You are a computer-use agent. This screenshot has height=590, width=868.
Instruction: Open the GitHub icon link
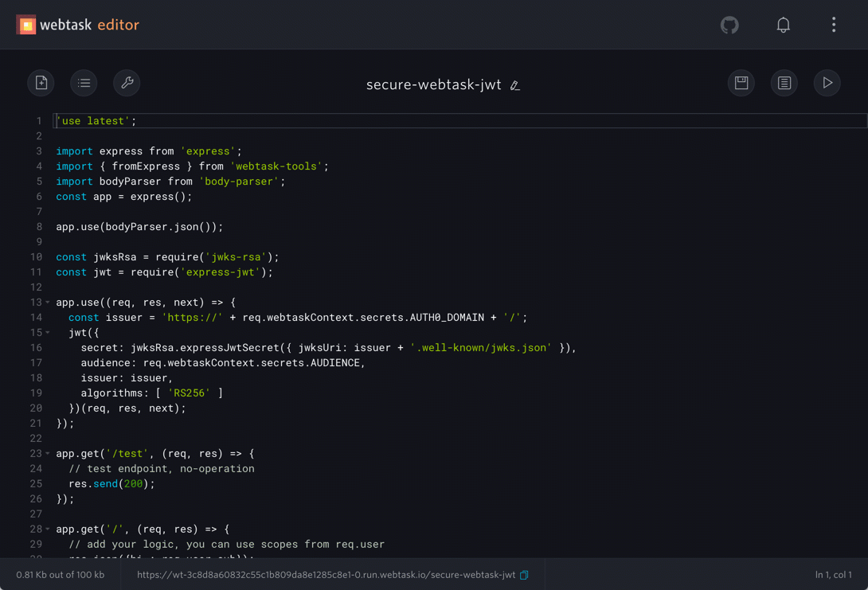coord(729,25)
